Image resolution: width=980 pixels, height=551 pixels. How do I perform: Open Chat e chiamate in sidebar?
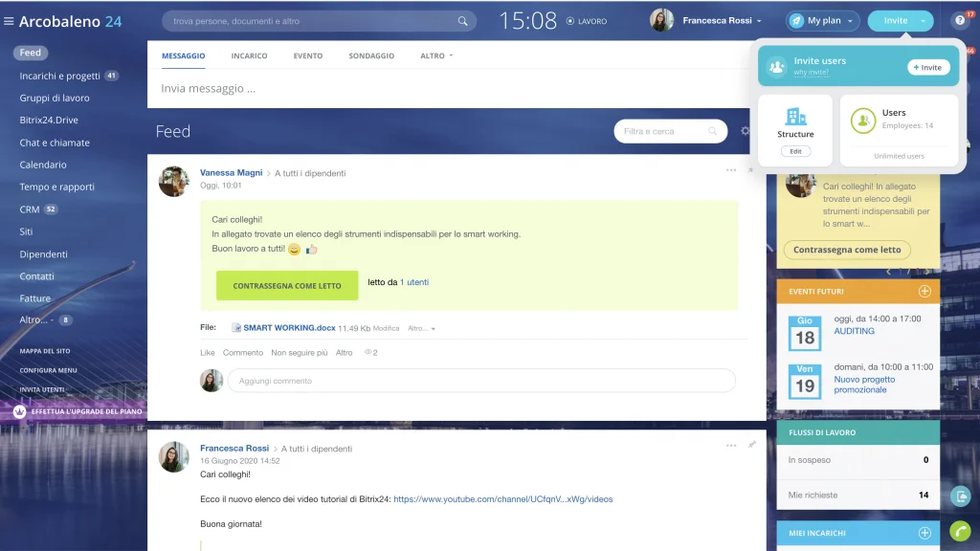55,143
